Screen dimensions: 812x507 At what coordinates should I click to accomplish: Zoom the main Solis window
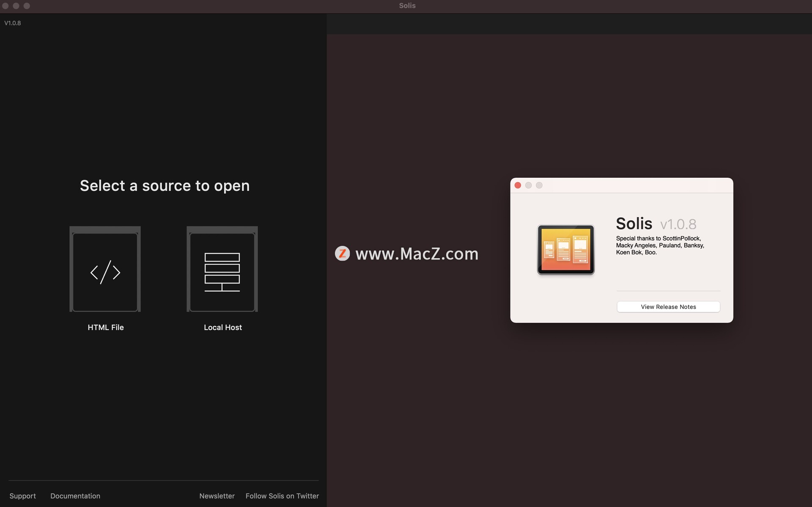[27, 6]
